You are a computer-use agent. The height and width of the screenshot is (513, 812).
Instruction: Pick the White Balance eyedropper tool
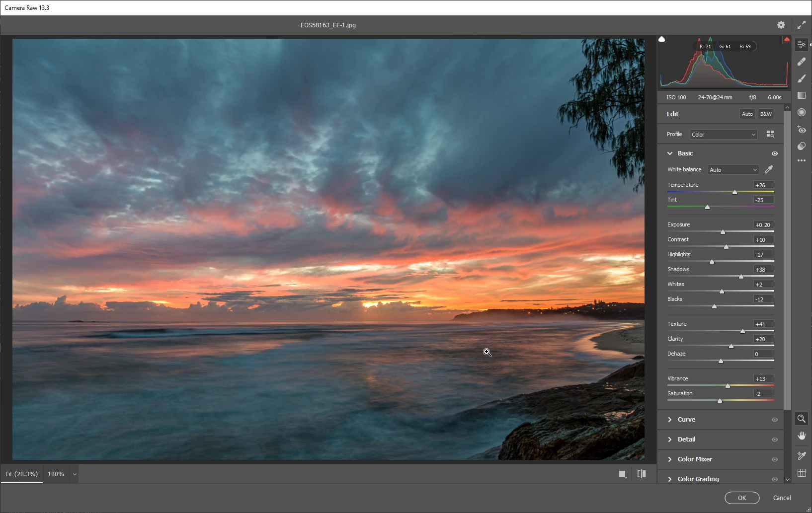[x=769, y=169]
